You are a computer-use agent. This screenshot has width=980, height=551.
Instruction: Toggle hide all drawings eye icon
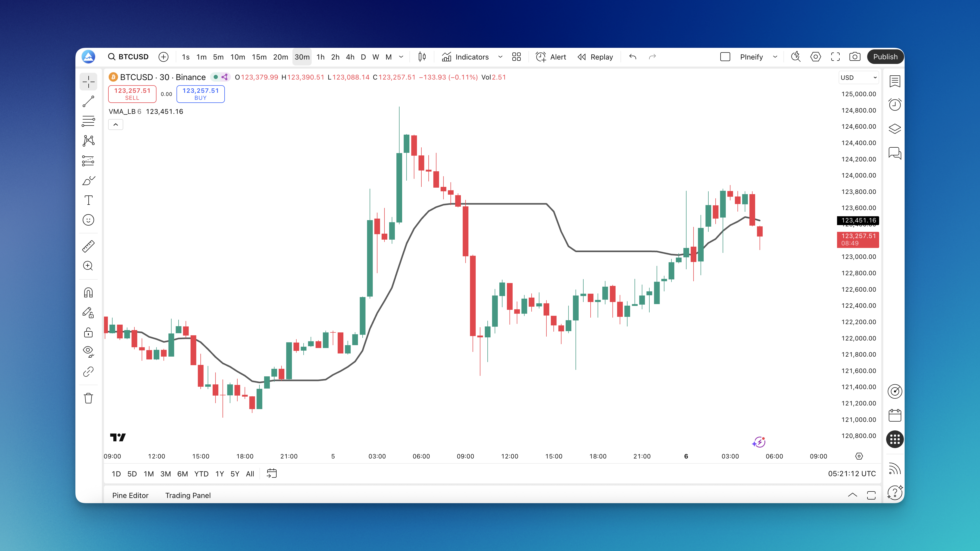[88, 351]
